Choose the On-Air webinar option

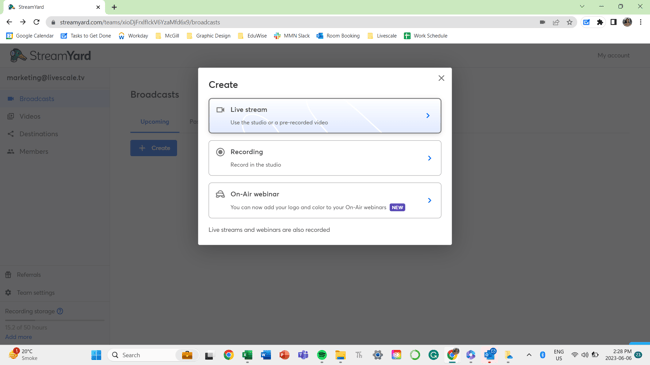point(325,200)
